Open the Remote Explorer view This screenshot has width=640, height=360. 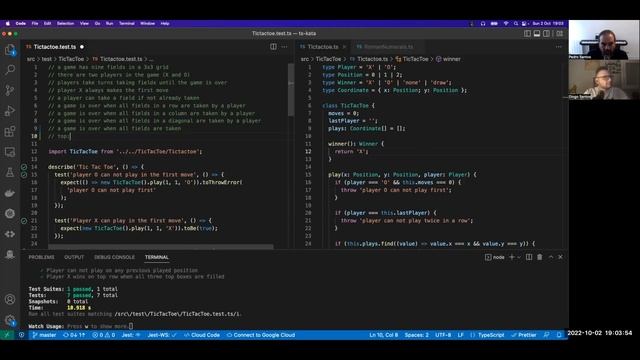coord(10,152)
